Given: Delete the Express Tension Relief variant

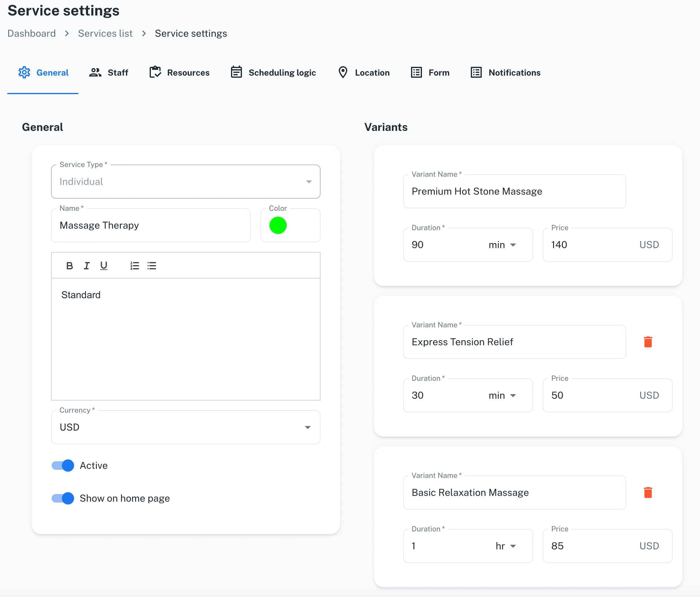Looking at the screenshot, I should tap(648, 342).
